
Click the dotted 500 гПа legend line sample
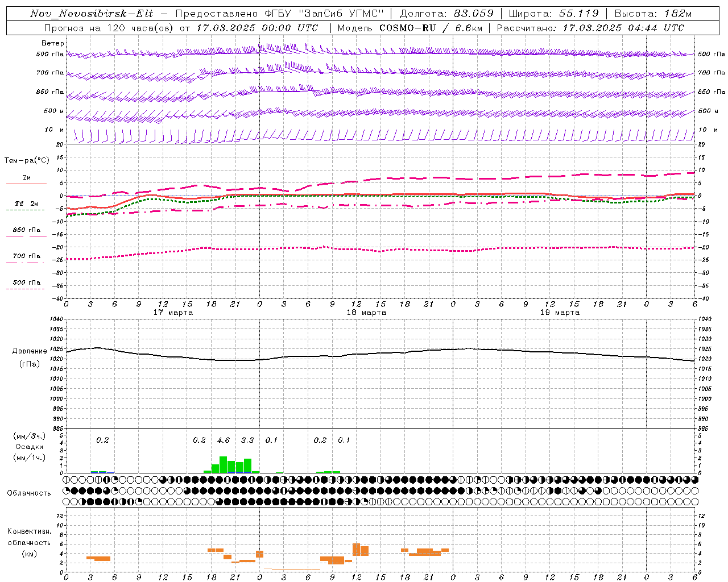click(x=25, y=289)
